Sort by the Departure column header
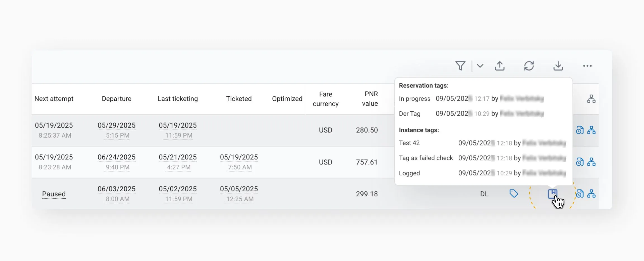 (116, 99)
